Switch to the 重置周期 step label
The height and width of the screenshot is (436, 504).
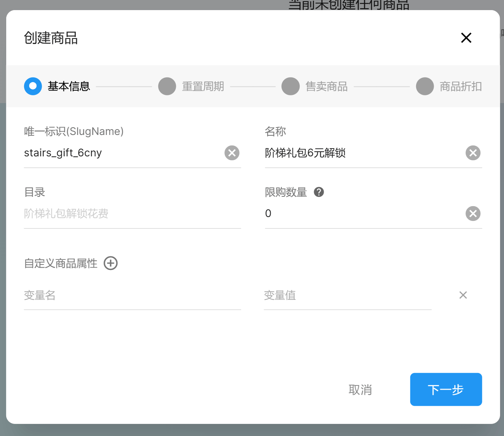click(x=203, y=86)
